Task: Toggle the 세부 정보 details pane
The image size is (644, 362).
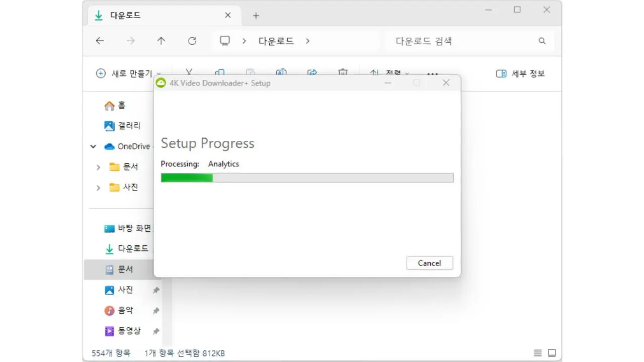Action: 520,73
